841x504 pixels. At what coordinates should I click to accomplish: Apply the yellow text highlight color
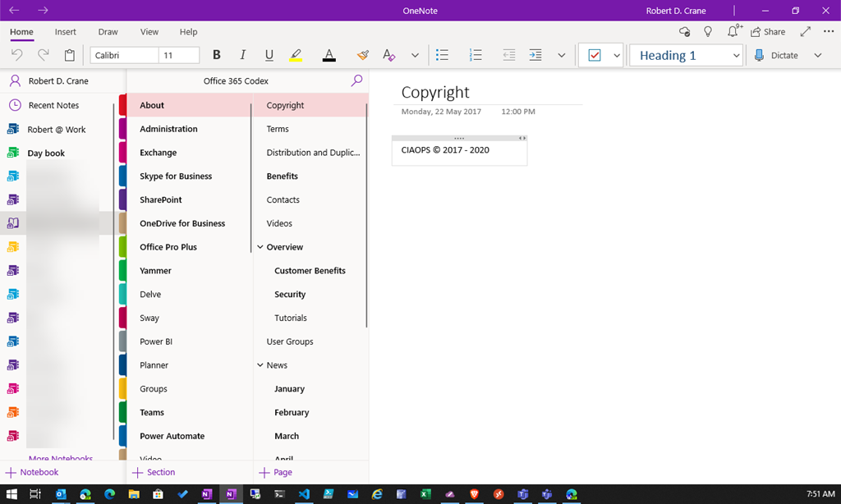click(x=296, y=55)
